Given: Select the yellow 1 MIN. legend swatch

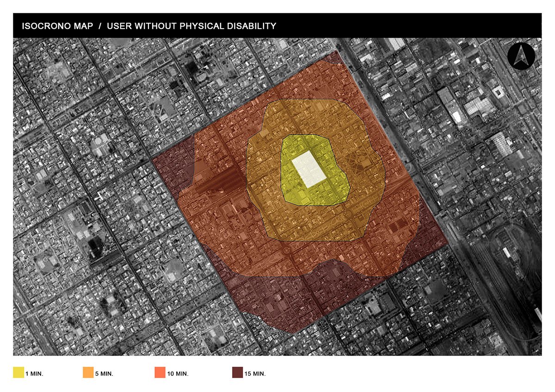Looking at the screenshot, I should tap(18, 373).
